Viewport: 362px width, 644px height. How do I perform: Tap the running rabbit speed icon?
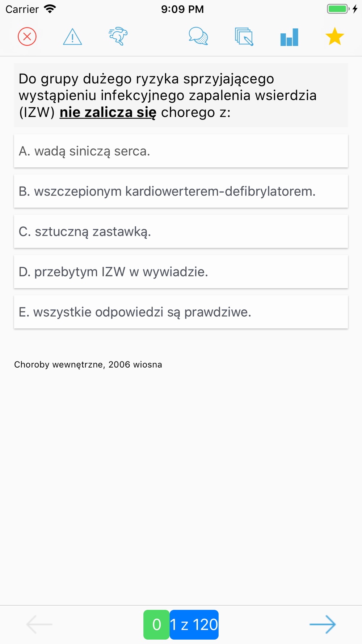(x=118, y=37)
